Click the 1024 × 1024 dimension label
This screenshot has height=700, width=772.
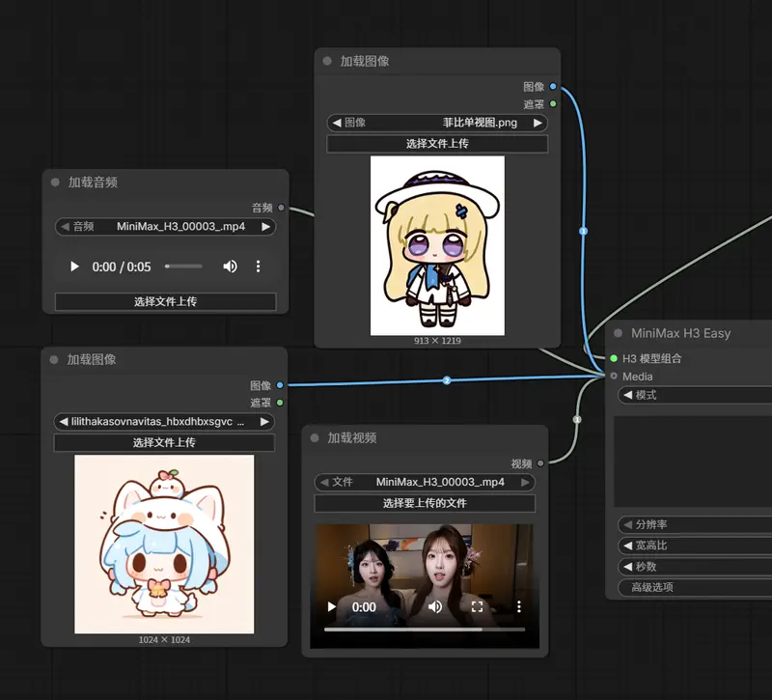[x=164, y=640]
